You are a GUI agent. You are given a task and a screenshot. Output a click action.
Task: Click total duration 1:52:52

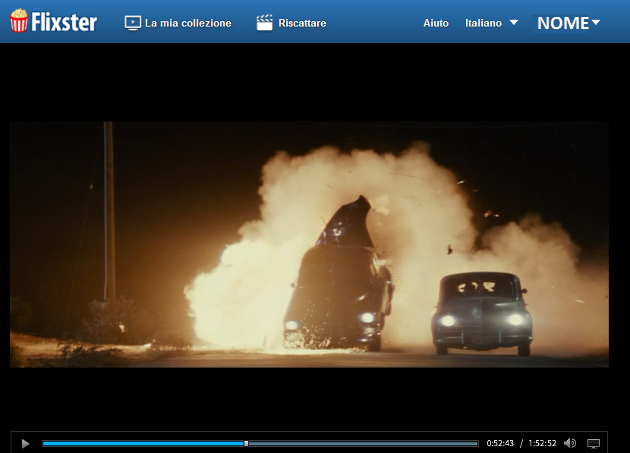pyautogui.click(x=542, y=443)
